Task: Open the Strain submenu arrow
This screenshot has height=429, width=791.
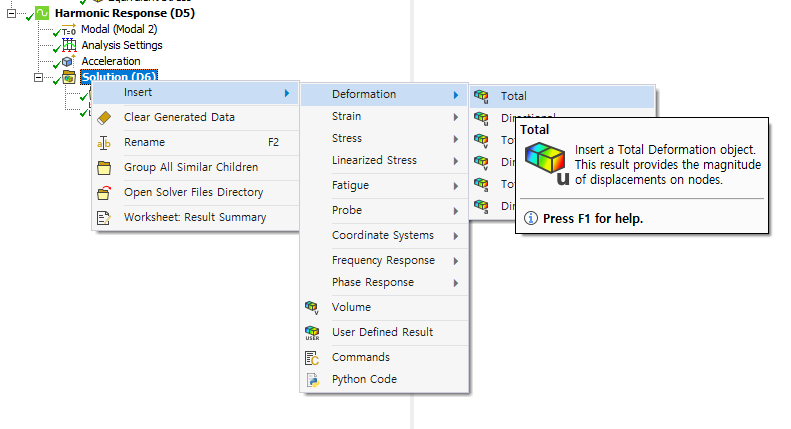Action: (456, 117)
